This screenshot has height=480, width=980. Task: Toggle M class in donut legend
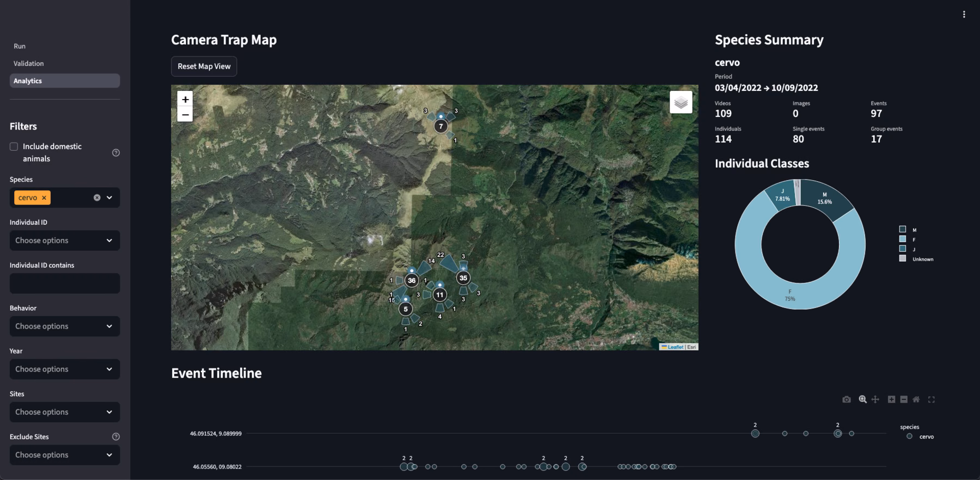point(908,230)
